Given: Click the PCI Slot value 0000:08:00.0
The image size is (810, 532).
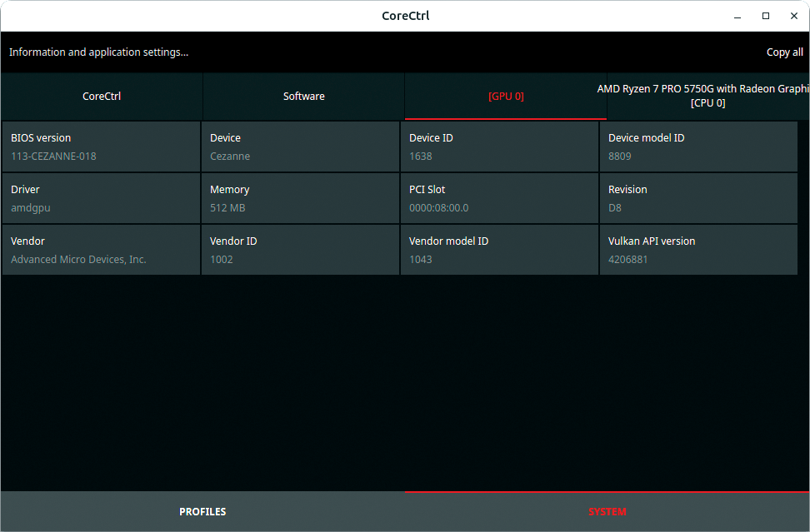Looking at the screenshot, I should click(438, 208).
